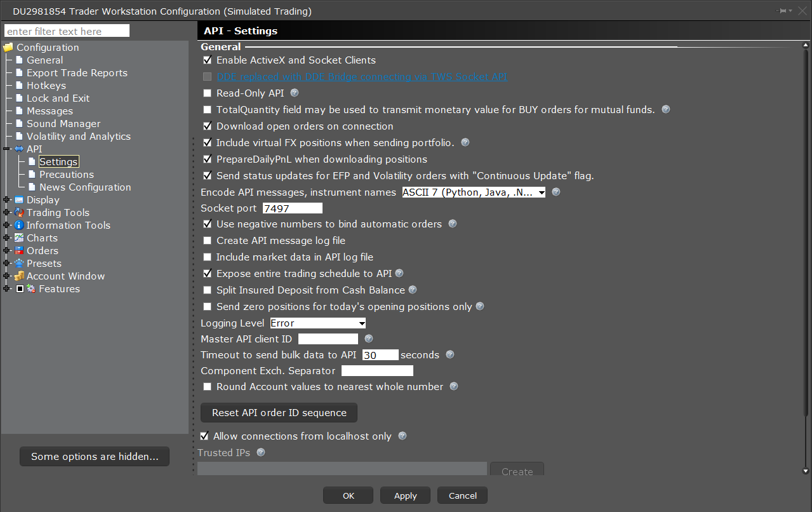Check TotalQuantity field monetary value option

(207, 110)
